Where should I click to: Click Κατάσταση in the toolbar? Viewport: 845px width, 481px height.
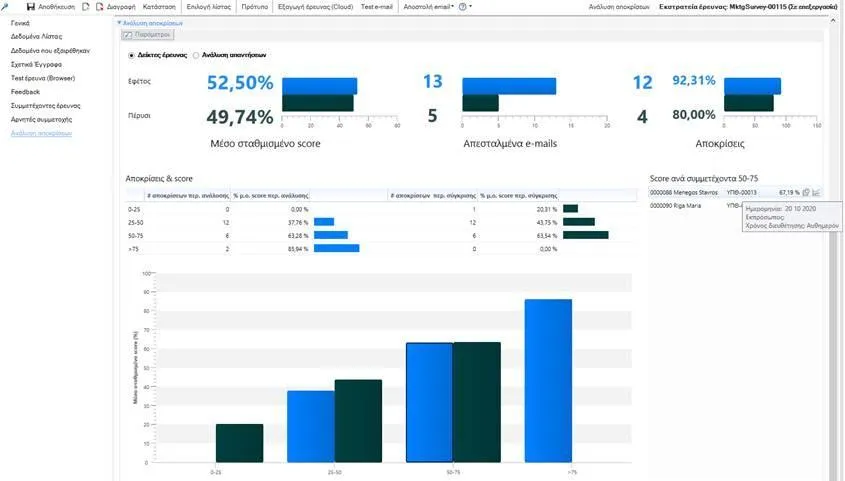160,7
